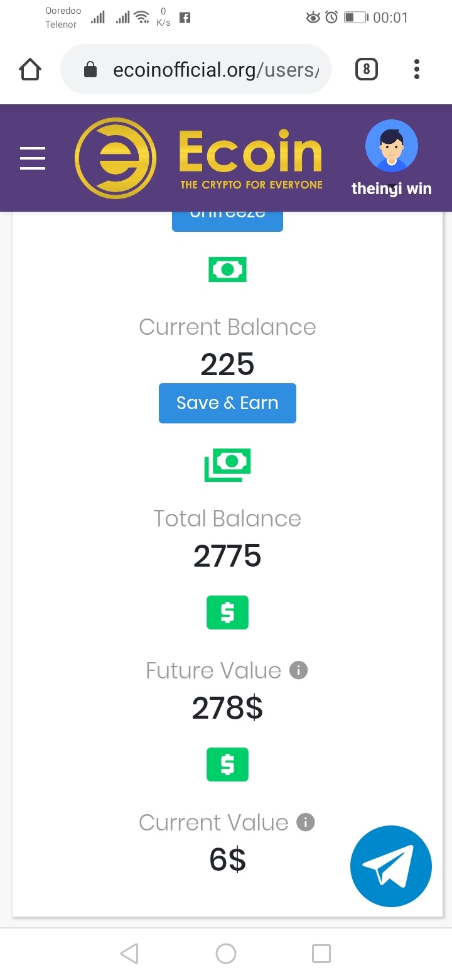452x980 pixels.
Task: Tap the Future Value dollar icon
Action: (x=227, y=612)
